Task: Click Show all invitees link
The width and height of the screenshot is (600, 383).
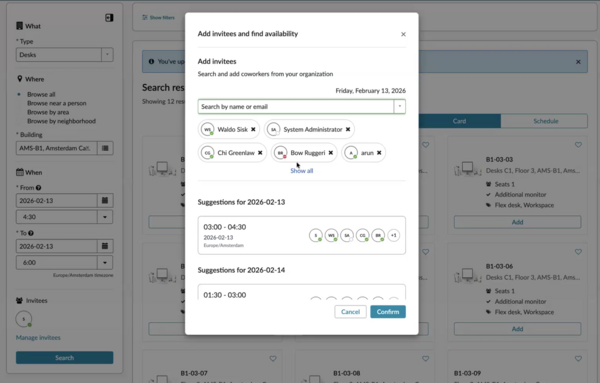Action: pos(302,171)
